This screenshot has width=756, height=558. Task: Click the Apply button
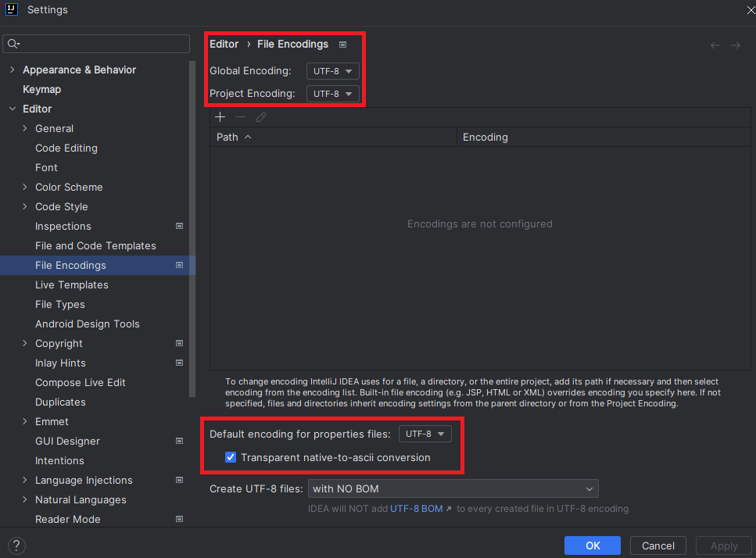point(724,545)
